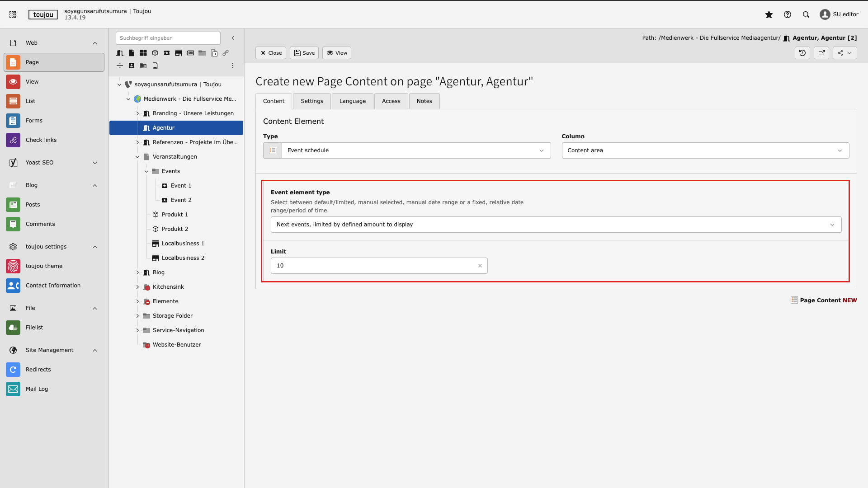
Task: Open the Event element type dropdown
Action: (556, 225)
